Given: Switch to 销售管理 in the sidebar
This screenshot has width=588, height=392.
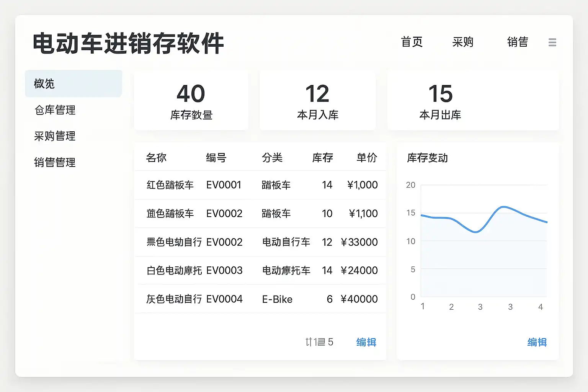Looking at the screenshot, I should click(55, 163).
